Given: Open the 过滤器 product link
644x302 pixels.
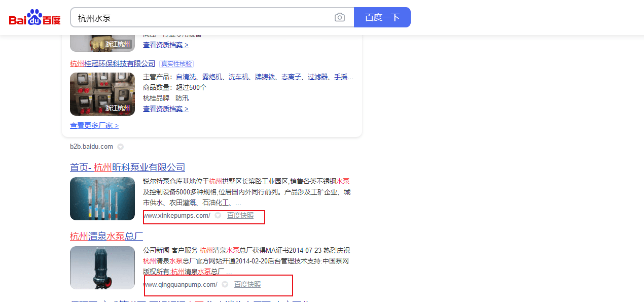Looking at the screenshot, I should click(x=317, y=77).
